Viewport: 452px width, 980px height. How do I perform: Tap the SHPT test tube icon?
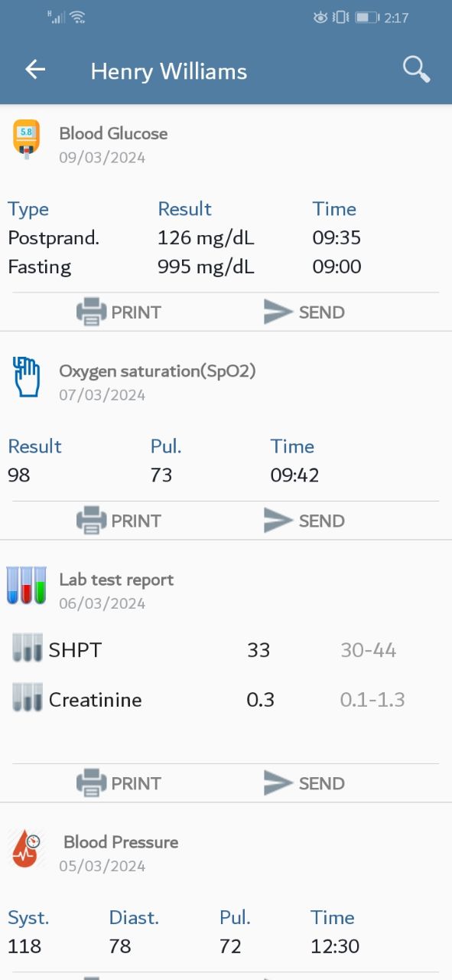point(28,648)
